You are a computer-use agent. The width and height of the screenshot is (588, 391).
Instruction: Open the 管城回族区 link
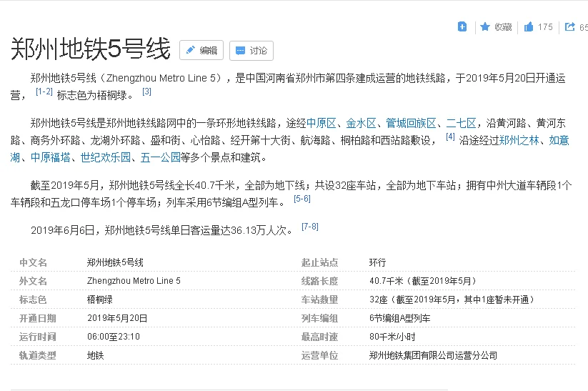click(x=411, y=123)
